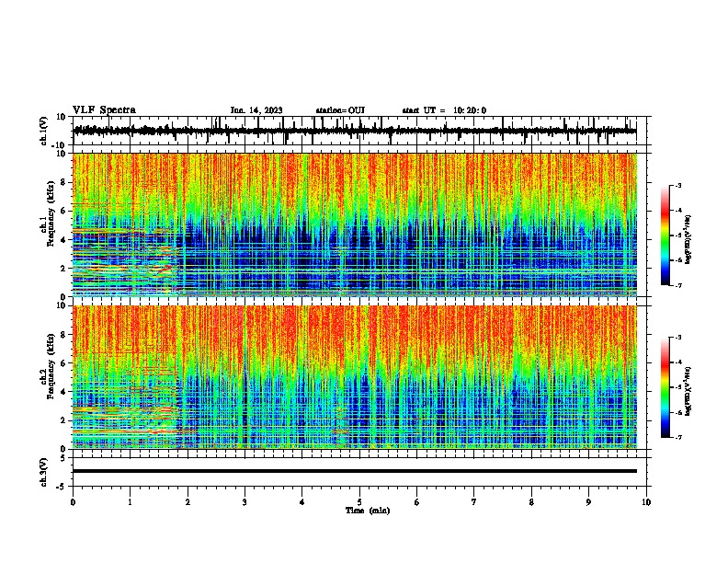Image resolution: width=728 pixels, height=563 pixels.
Task: Click the "2" kHz tick on ch.2 frequency axis
Action: click(63, 419)
